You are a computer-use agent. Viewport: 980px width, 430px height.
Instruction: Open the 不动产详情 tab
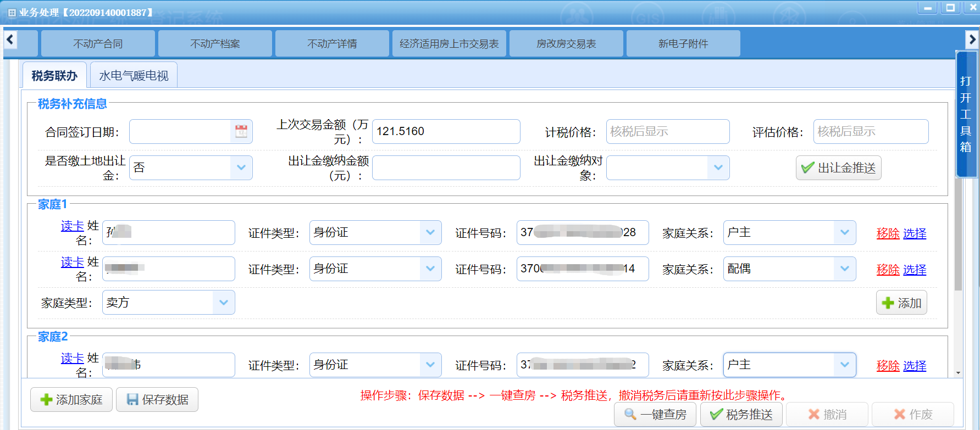(x=332, y=44)
